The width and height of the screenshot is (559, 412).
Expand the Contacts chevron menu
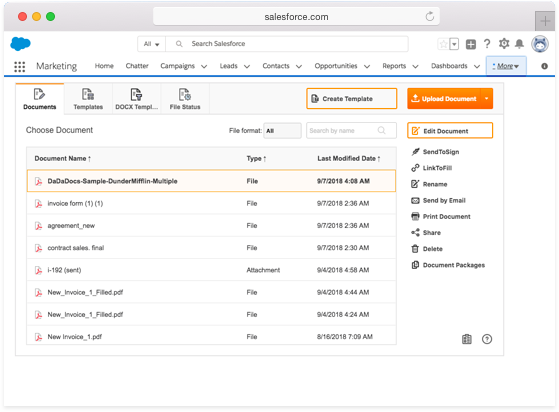299,66
